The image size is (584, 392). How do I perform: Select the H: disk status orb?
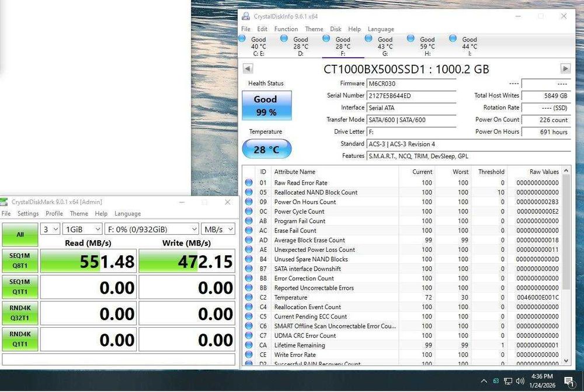click(411, 38)
